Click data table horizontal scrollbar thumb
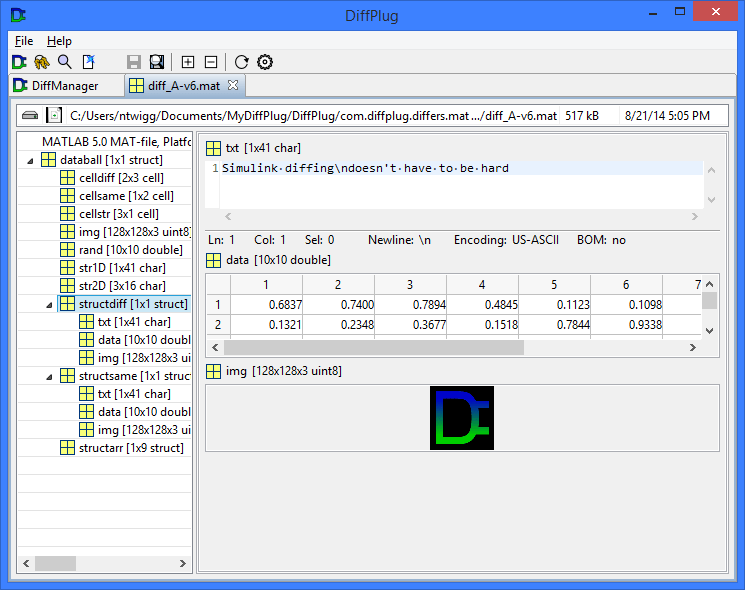The image size is (745, 590). coord(374,348)
